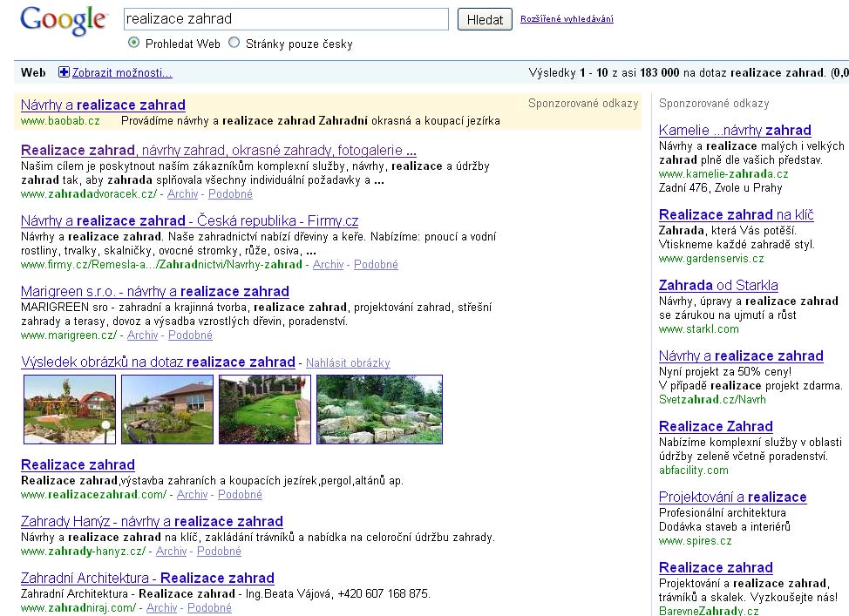Click the plus icon beside Zobrazit možnosti
849x616 pixels.
tap(64, 72)
